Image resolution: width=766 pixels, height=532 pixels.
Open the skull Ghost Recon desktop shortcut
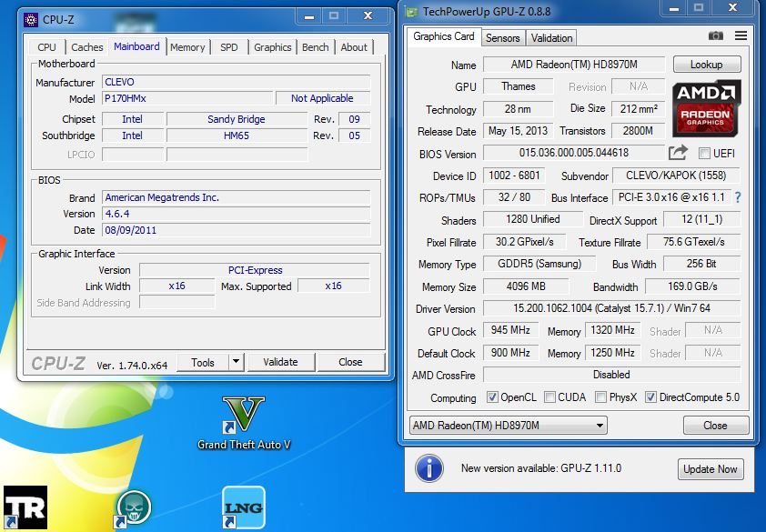click(134, 508)
